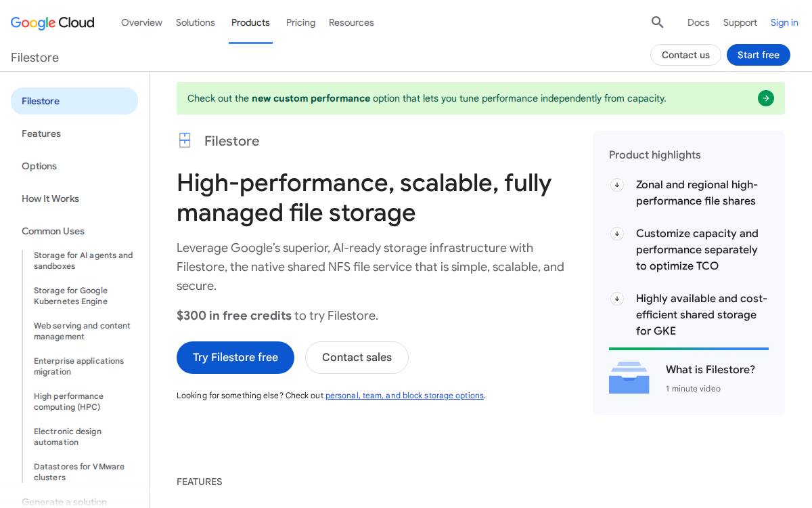Open High performance computing (HPC)
Viewport: 812px width, 508px height.
(x=68, y=402)
